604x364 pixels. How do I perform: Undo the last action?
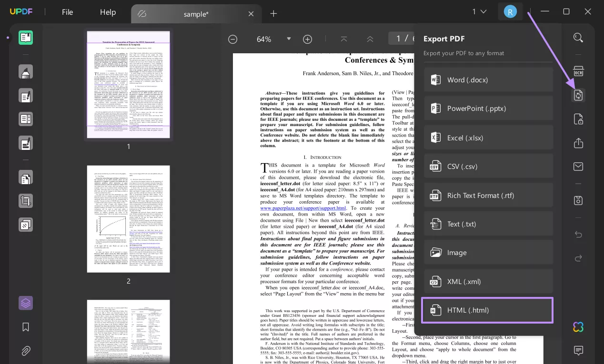[x=578, y=235]
